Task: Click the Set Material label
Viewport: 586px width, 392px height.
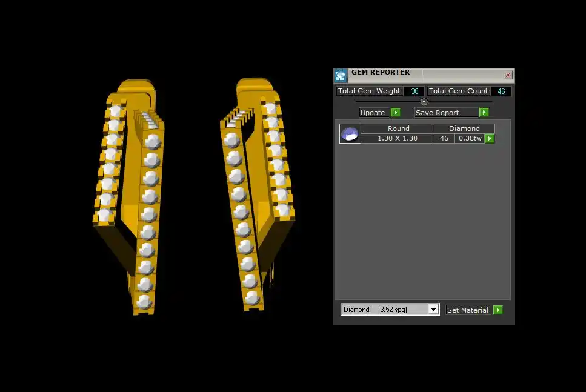Action: click(468, 310)
